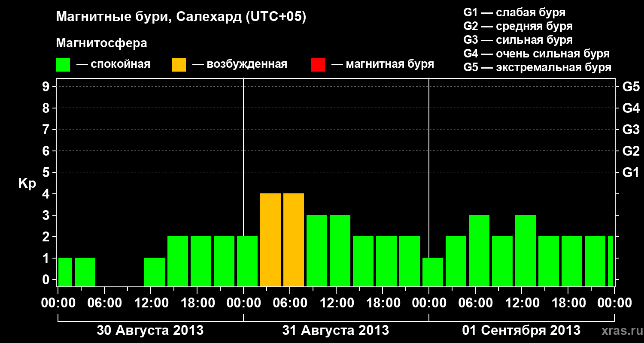
Task: Click the right-axis 'G5' scale label
Action: point(631,87)
